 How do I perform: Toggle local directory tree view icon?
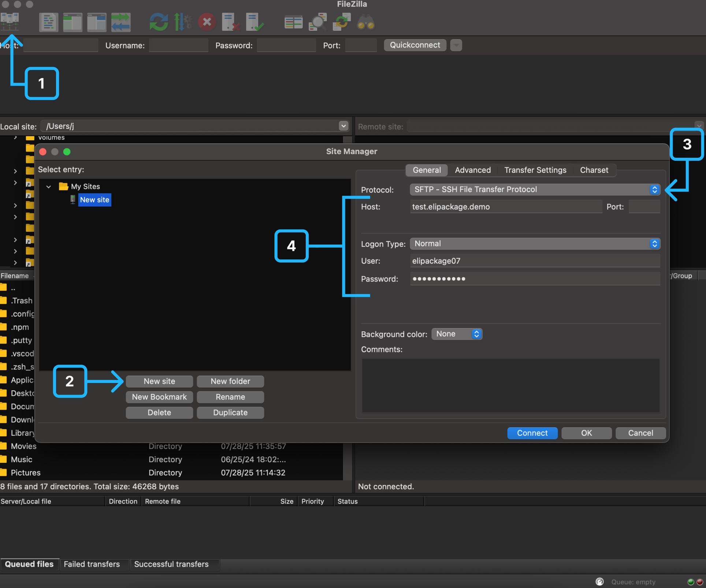[x=73, y=22]
